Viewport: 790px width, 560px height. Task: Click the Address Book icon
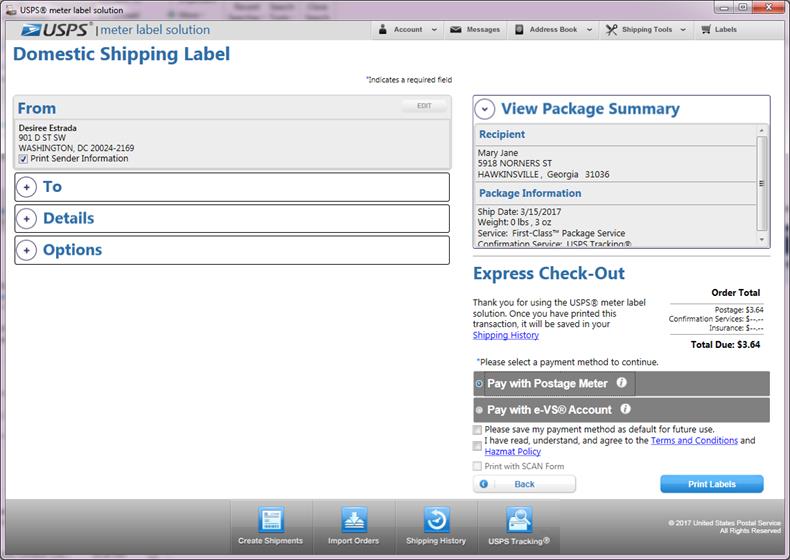pyautogui.click(x=519, y=30)
